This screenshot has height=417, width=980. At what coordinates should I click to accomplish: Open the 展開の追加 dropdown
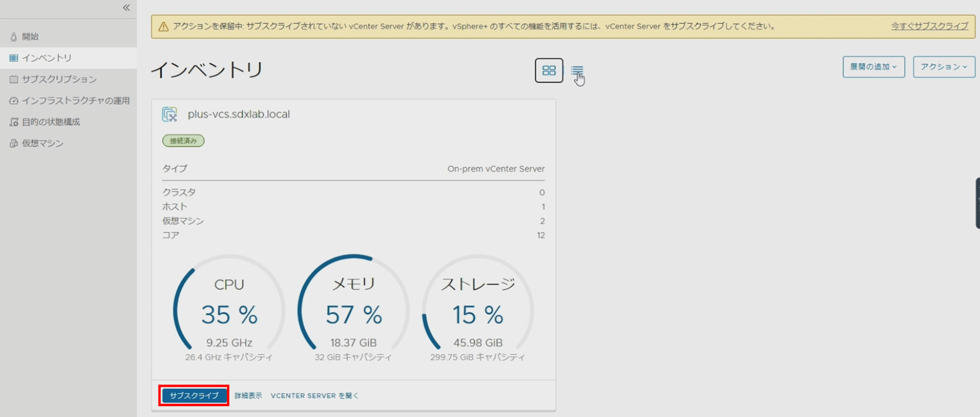(873, 67)
